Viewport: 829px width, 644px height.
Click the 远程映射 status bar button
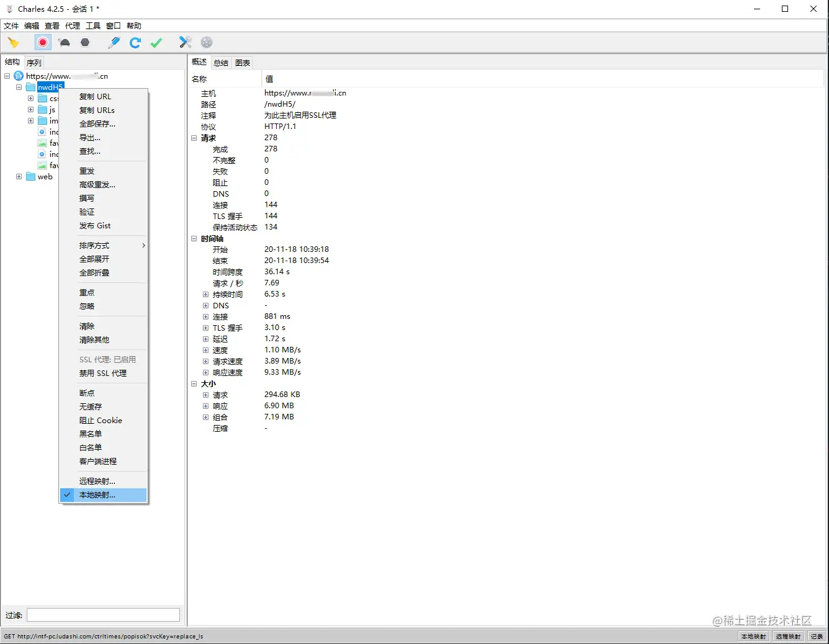coord(789,637)
